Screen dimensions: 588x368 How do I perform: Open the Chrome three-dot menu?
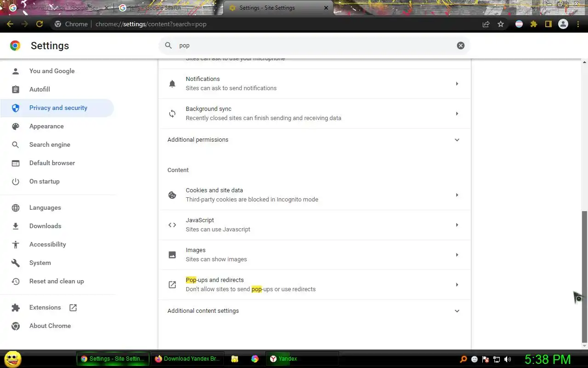pyautogui.click(x=578, y=24)
